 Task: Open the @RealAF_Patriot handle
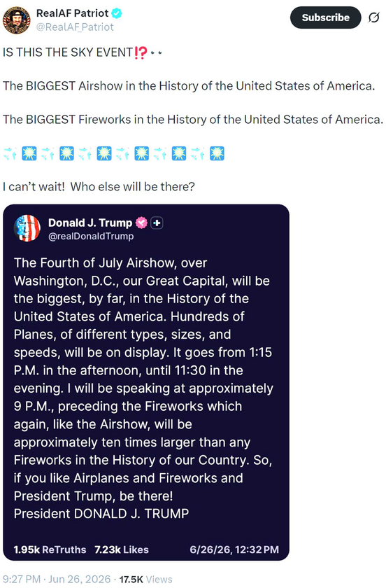point(75,27)
